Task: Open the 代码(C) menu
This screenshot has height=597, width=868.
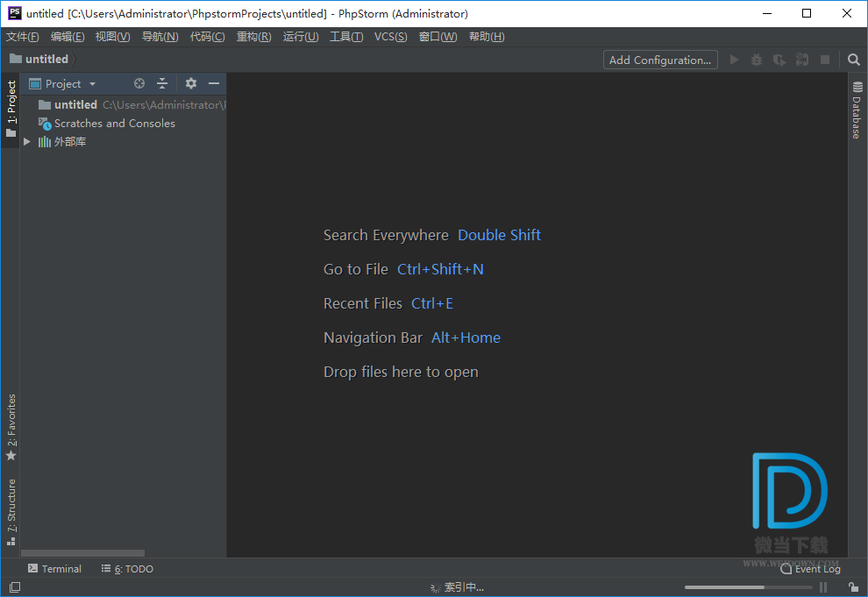Action: click(x=208, y=37)
